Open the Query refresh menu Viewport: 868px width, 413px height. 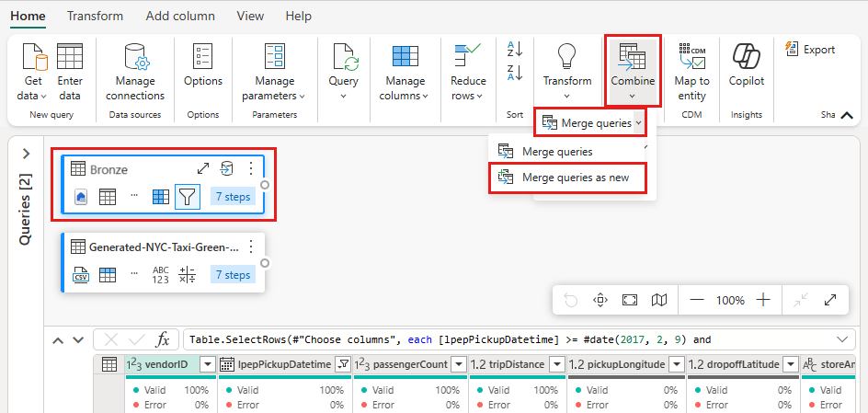point(343,72)
